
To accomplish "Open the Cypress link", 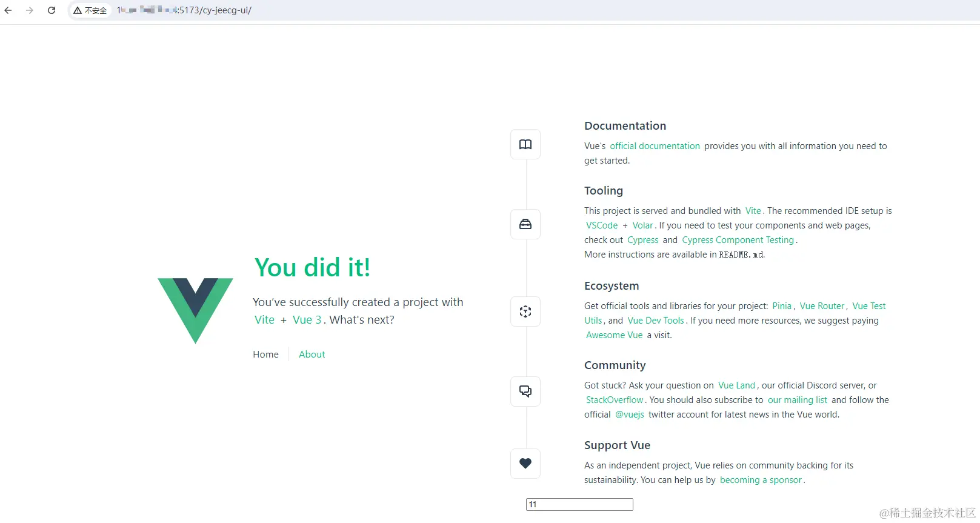I will [643, 240].
